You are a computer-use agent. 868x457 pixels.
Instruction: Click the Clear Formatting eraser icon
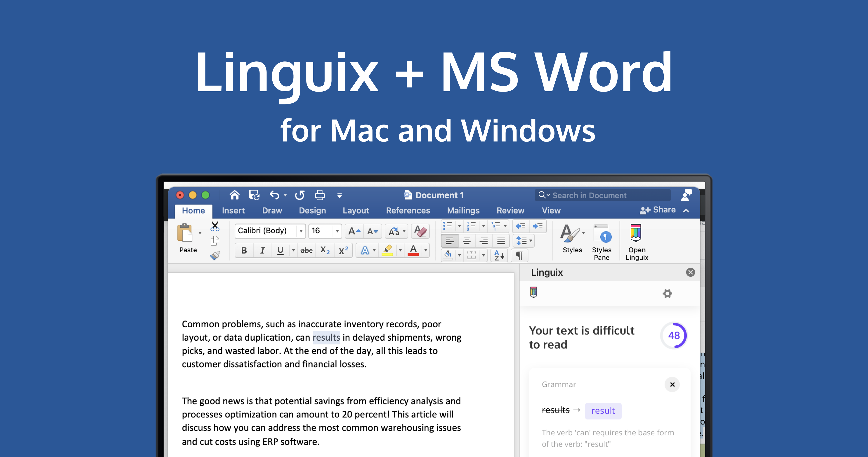point(420,231)
